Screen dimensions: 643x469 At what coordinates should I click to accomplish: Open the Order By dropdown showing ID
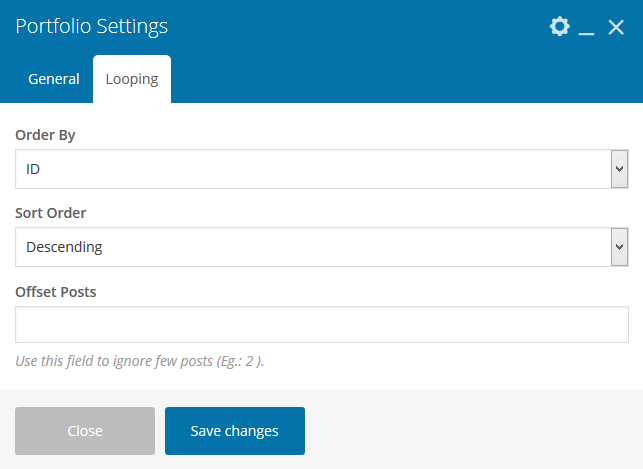tap(312, 169)
